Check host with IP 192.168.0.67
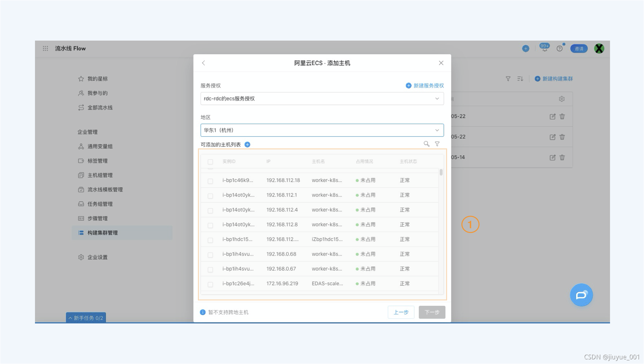This screenshot has width=644, height=364. pos(210,270)
